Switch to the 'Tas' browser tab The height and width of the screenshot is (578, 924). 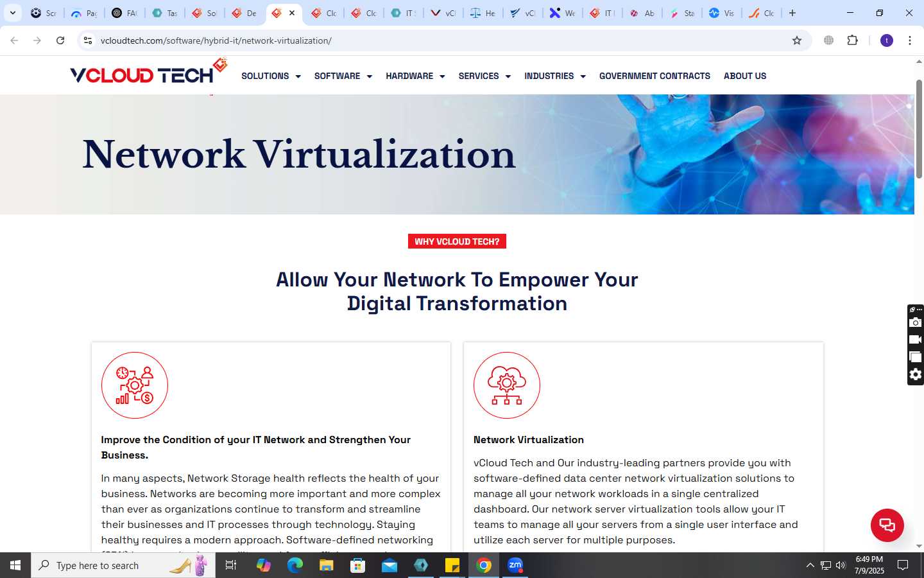[164, 13]
